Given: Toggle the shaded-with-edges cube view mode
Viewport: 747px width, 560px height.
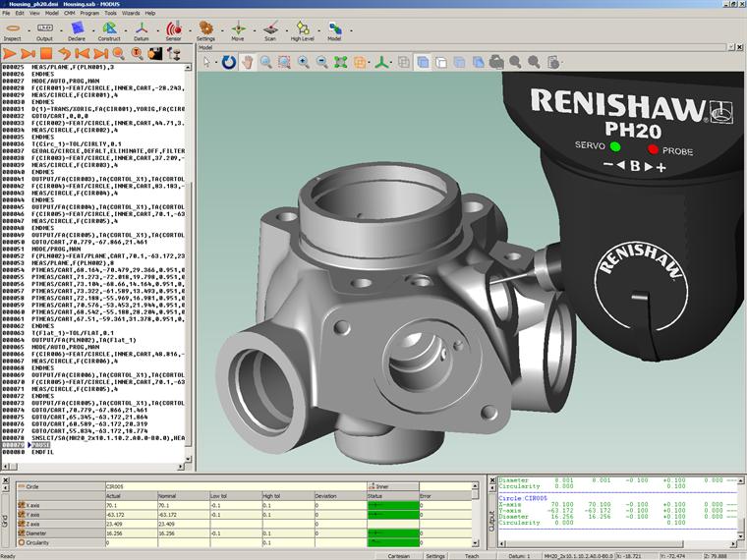Looking at the screenshot, I should click(479, 62).
